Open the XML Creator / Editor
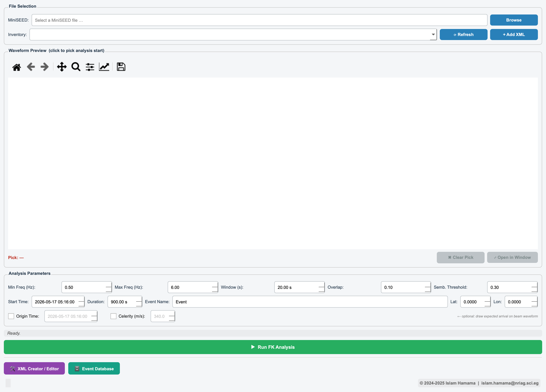Screen dimensions: 546x392 [34, 369]
